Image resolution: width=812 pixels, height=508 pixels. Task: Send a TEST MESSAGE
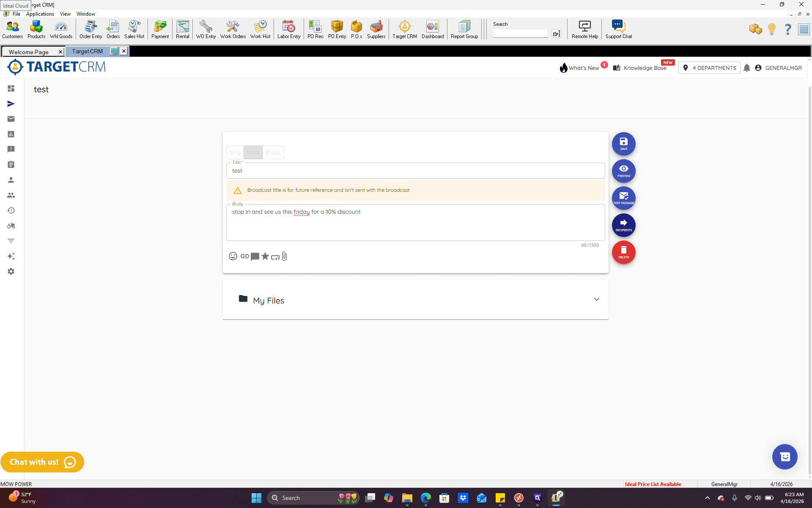point(623,198)
